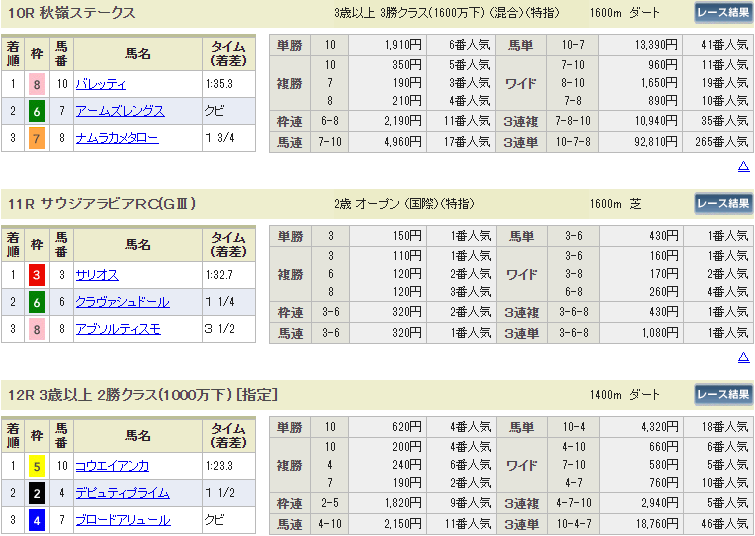The height and width of the screenshot is (536, 755).
Task: Click 12R 3連複 payout 2,940円
Action: coord(660,503)
